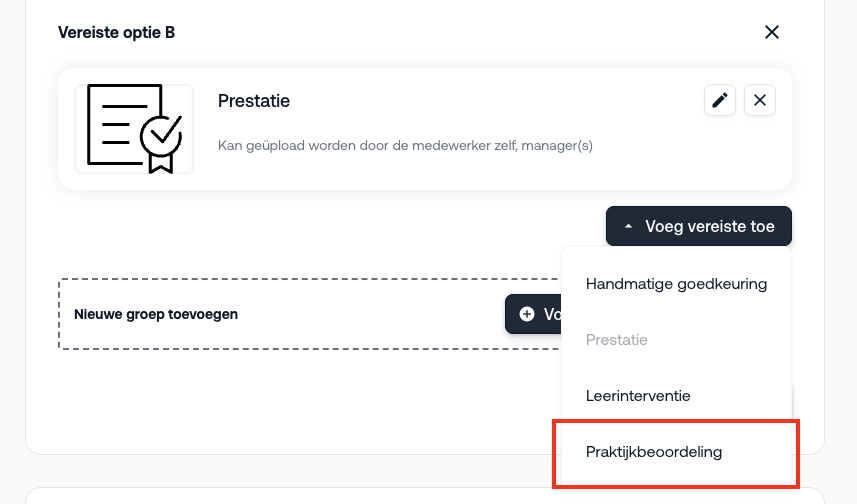
Task: Select Leerinterventie from the dropdown list
Action: (x=638, y=396)
